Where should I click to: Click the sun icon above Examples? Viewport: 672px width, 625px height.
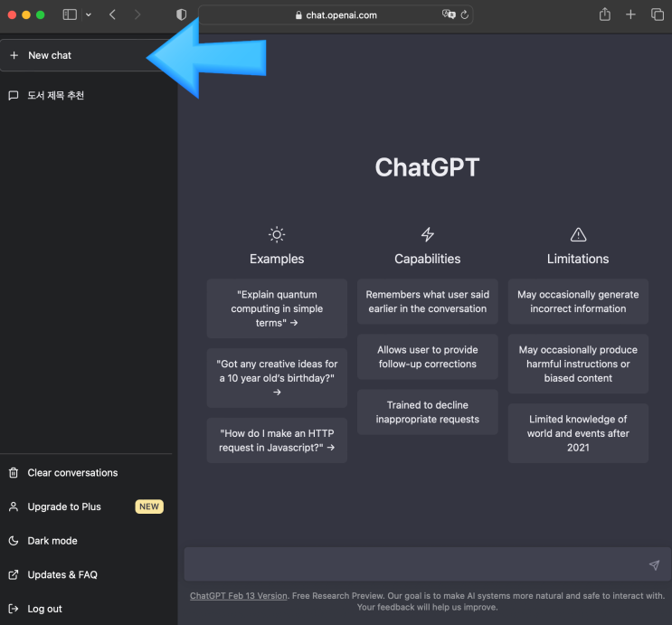277,234
